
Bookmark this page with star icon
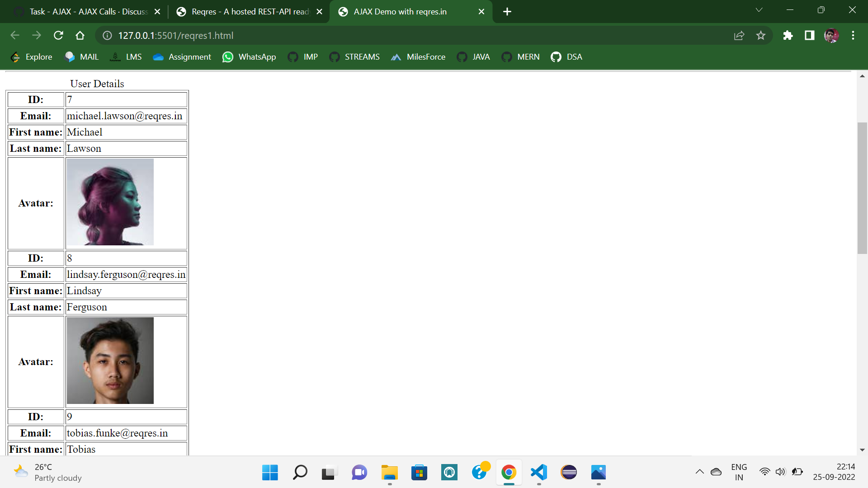click(x=761, y=35)
